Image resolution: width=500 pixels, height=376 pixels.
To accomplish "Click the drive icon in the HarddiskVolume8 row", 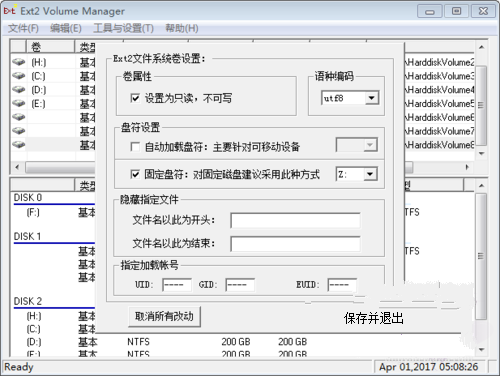I will click(19, 144).
